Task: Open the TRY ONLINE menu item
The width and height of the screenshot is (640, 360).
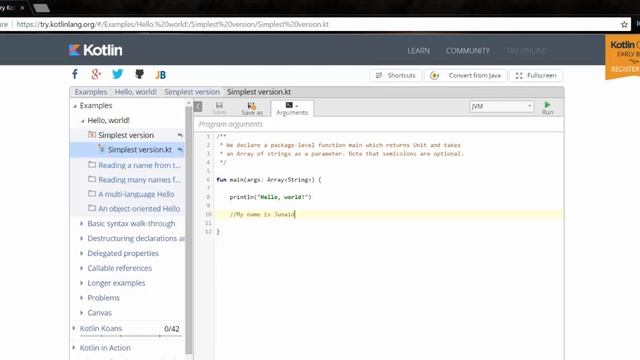Action: (x=526, y=51)
